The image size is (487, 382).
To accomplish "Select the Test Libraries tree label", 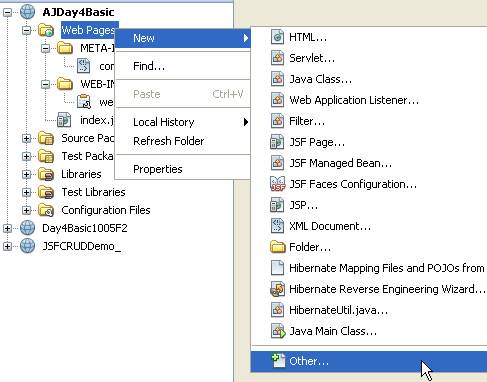I will (93, 192).
